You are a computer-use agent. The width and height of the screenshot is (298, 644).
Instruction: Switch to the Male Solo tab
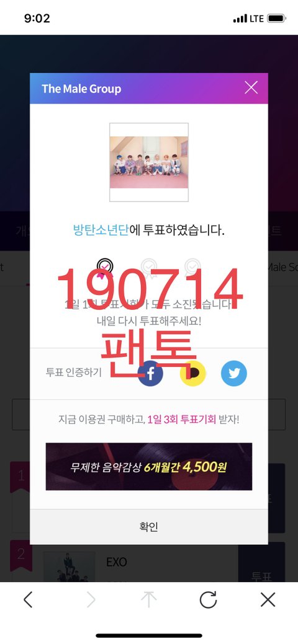click(282, 267)
